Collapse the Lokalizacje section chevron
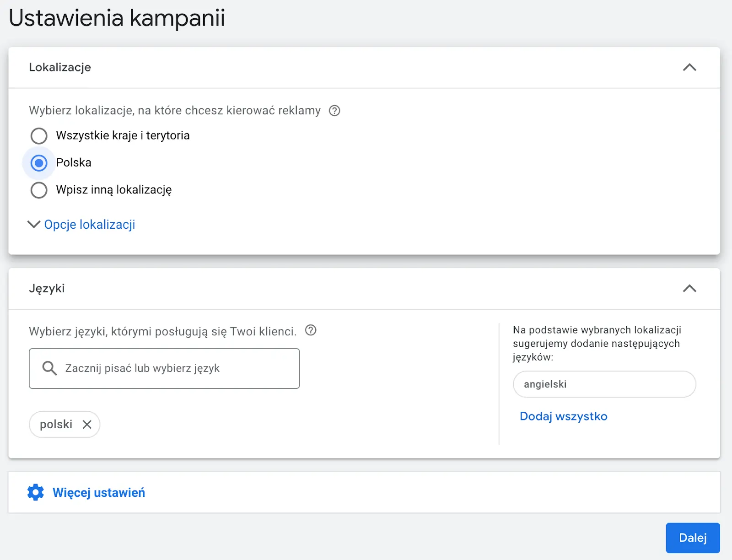This screenshot has width=732, height=560. coord(689,68)
